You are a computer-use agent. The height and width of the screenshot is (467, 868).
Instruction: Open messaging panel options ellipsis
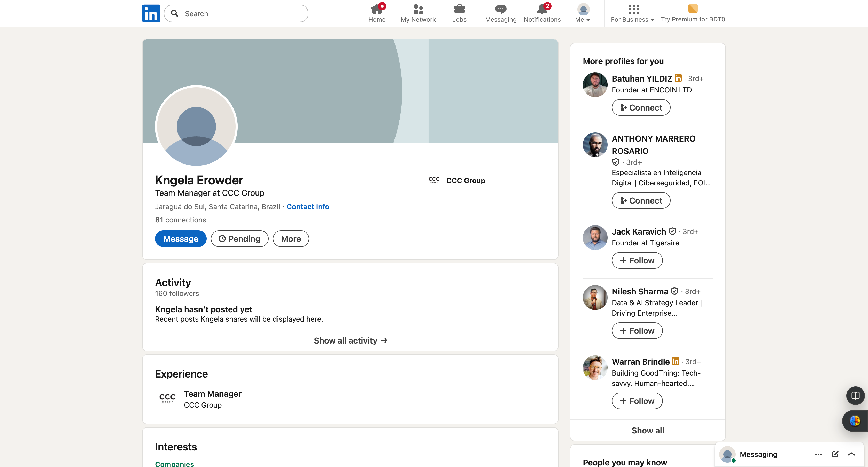(x=818, y=454)
